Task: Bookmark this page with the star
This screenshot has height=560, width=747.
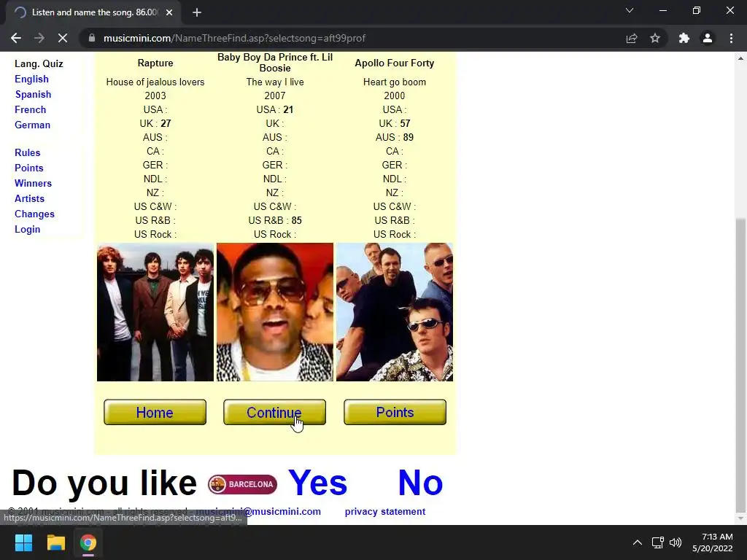Action: pos(655,38)
